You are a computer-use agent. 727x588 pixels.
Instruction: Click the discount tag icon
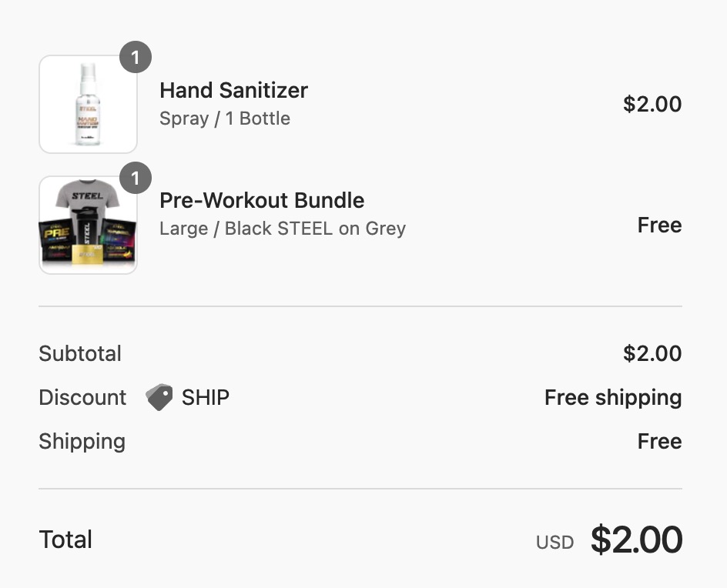[159, 397]
